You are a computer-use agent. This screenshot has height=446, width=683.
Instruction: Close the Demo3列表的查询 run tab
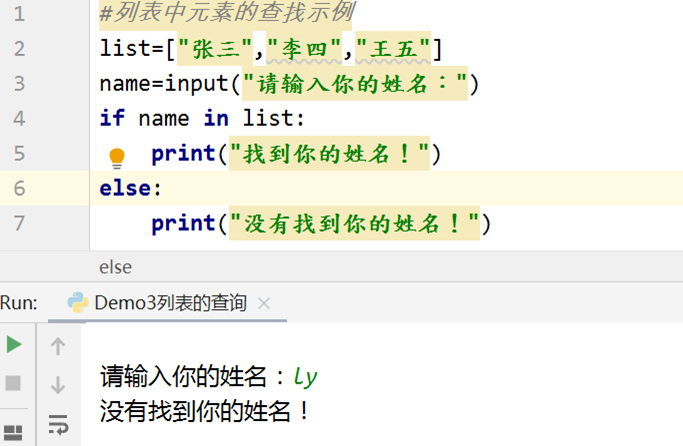[x=264, y=303]
